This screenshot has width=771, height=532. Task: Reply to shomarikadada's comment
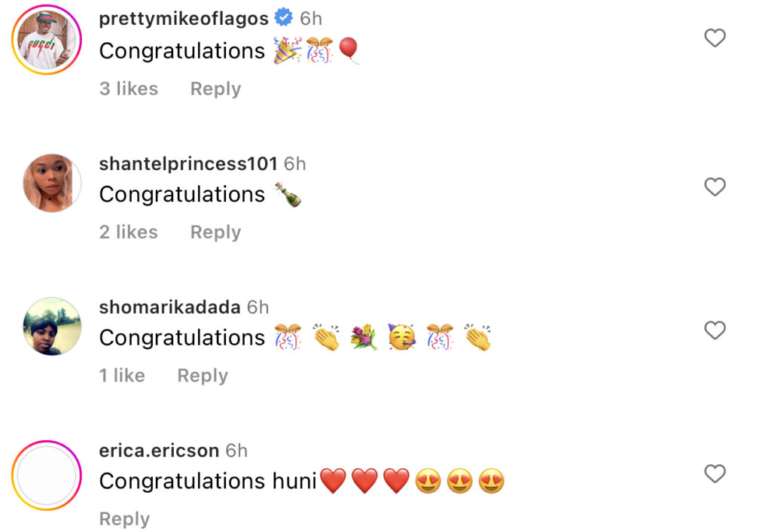point(203,375)
